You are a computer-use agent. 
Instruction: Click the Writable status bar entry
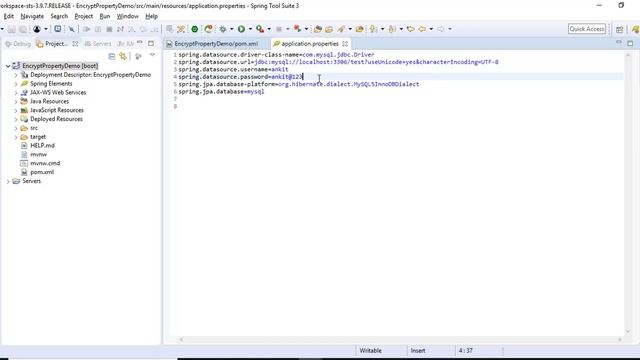[371, 351]
